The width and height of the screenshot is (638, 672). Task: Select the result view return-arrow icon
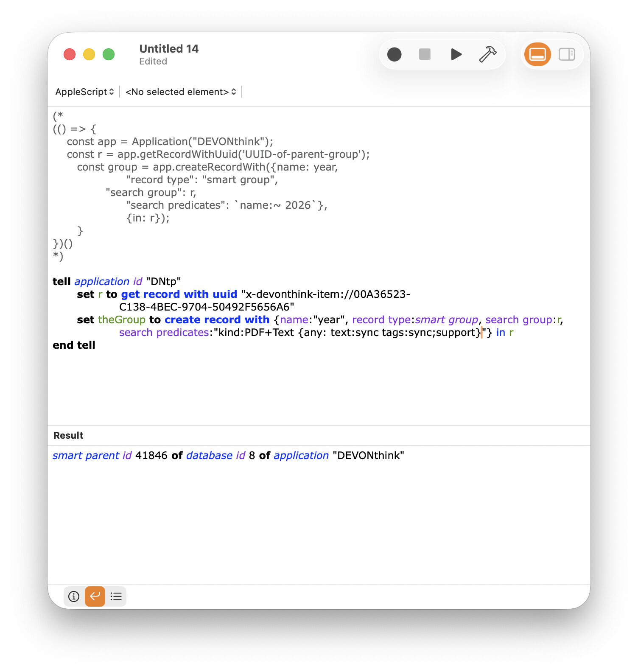click(x=95, y=596)
